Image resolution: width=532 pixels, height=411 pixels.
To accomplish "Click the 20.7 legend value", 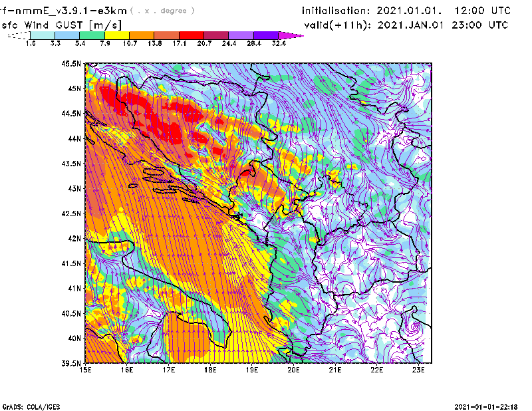I will tap(204, 43).
